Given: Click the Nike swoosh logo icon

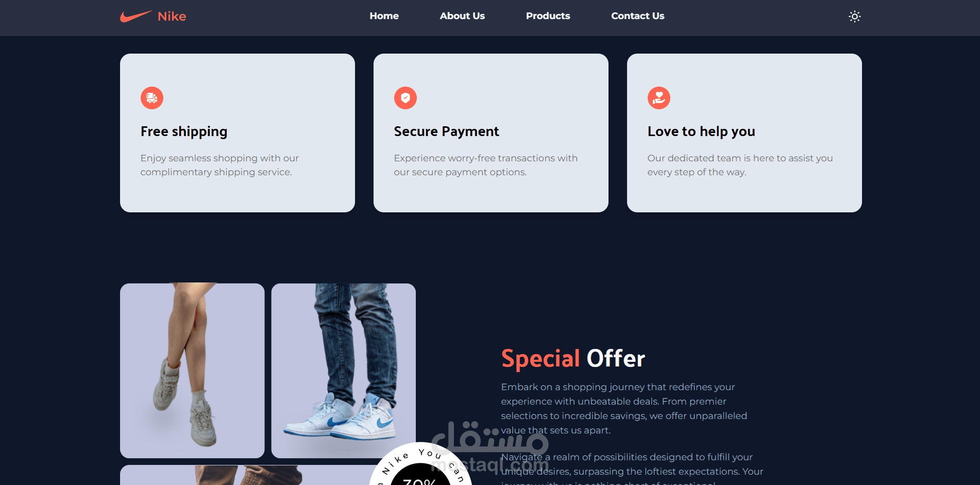Looking at the screenshot, I should point(136,16).
